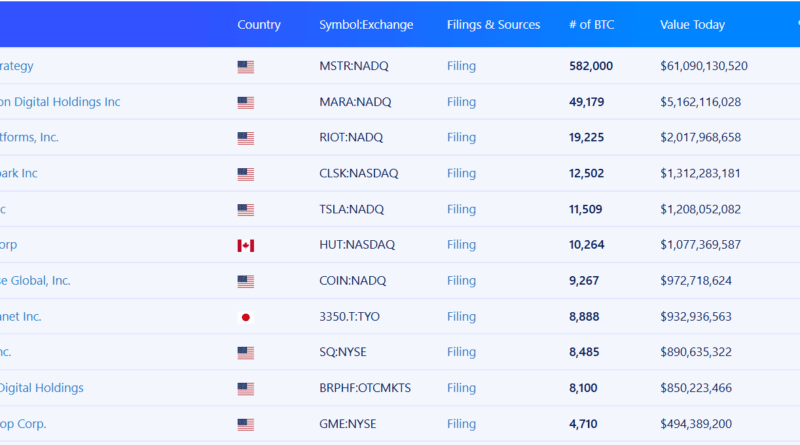Click the BTC amount 12,502
Image resolution: width=800 pixels, height=445 pixels.
tap(586, 173)
